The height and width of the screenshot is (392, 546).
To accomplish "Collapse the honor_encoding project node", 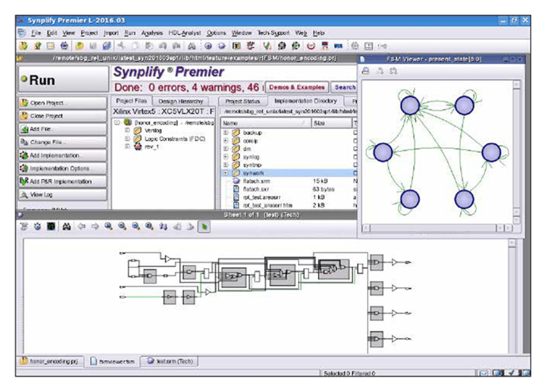I will tap(117, 122).
